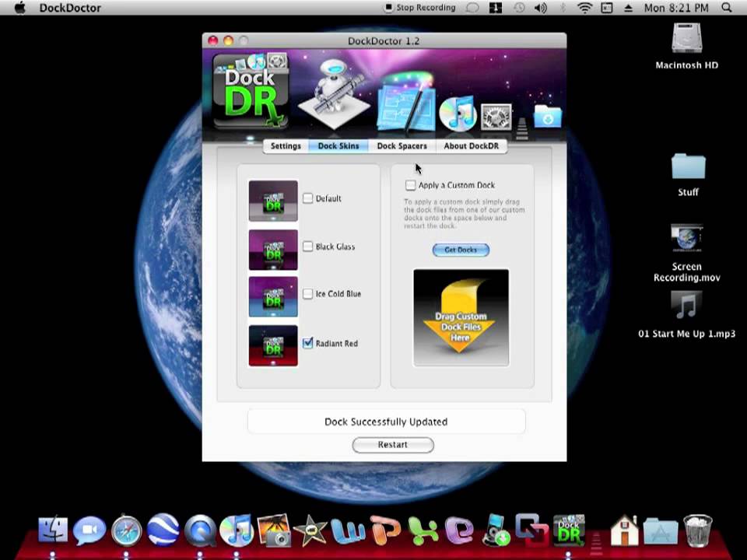This screenshot has height=560, width=747.
Task: Open iPhoto from the Dock
Action: tap(273, 530)
